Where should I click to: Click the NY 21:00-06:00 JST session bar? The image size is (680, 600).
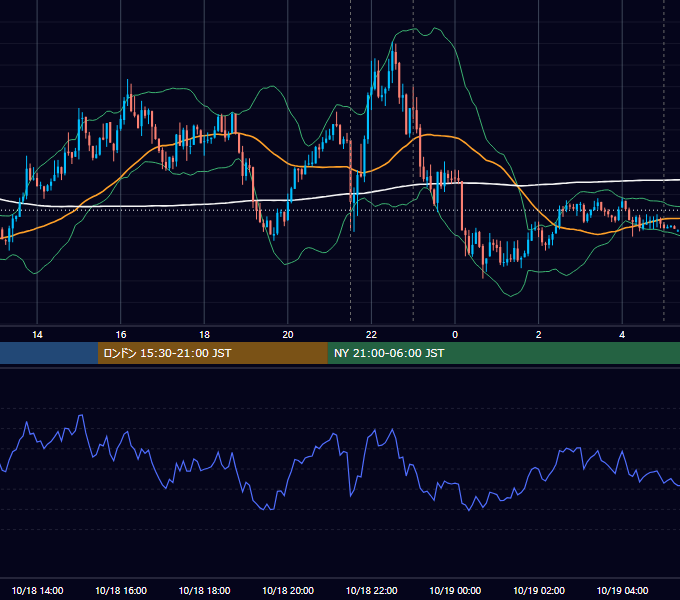(x=503, y=353)
